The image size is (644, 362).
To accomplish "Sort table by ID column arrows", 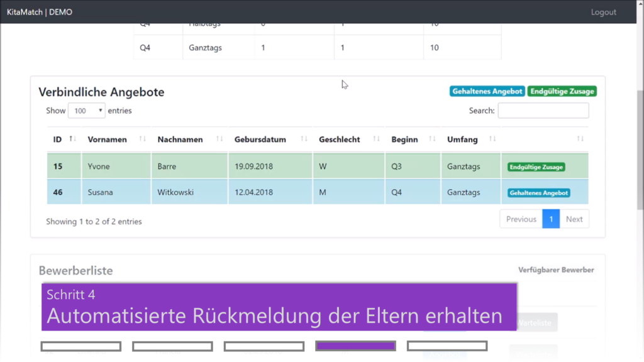I will pos(72,139).
